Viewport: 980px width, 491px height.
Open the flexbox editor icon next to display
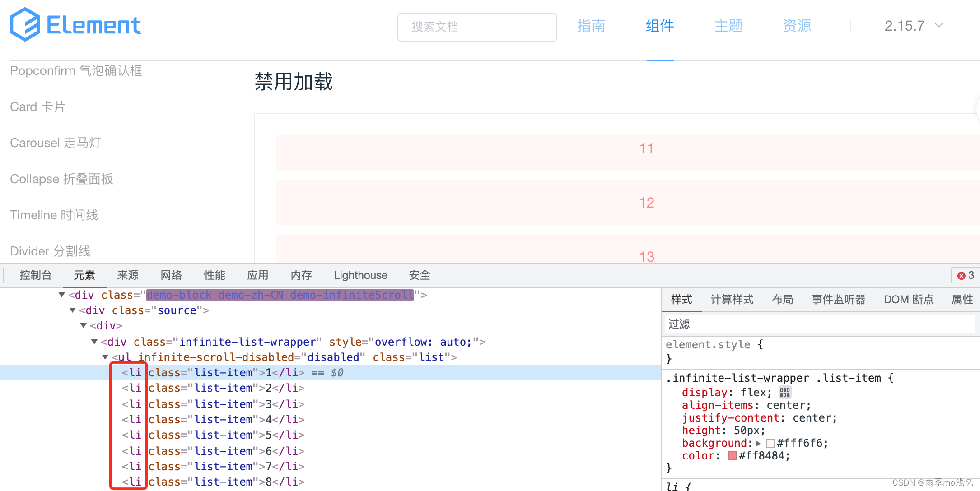[785, 392]
